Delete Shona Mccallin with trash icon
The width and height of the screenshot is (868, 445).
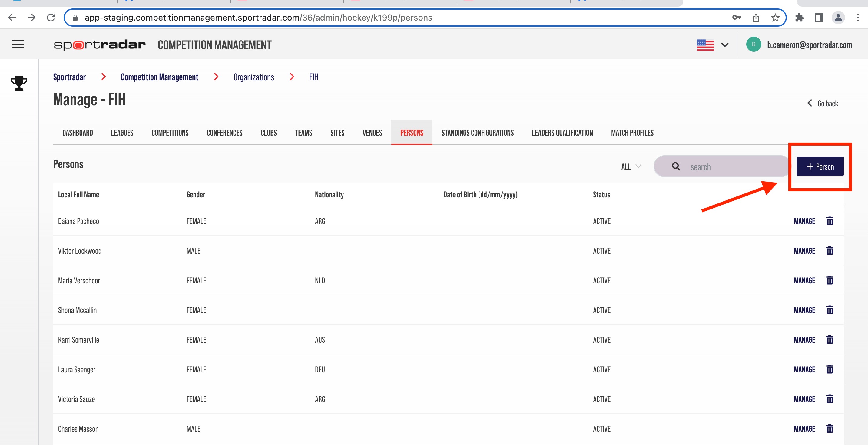click(830, 310)
